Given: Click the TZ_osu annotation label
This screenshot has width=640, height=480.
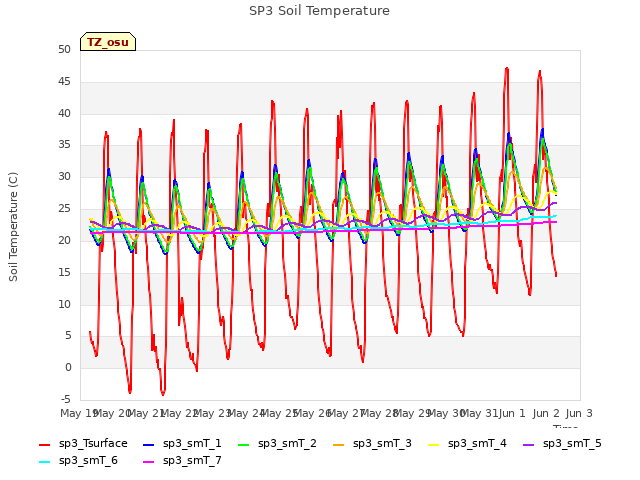Looking at the screenshot, I should point(108,42).
